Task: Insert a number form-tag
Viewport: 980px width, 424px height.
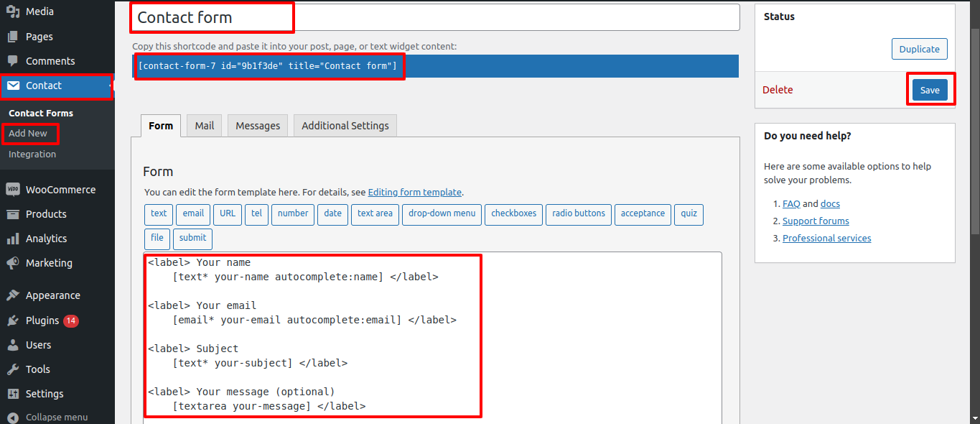Action: 293,213
